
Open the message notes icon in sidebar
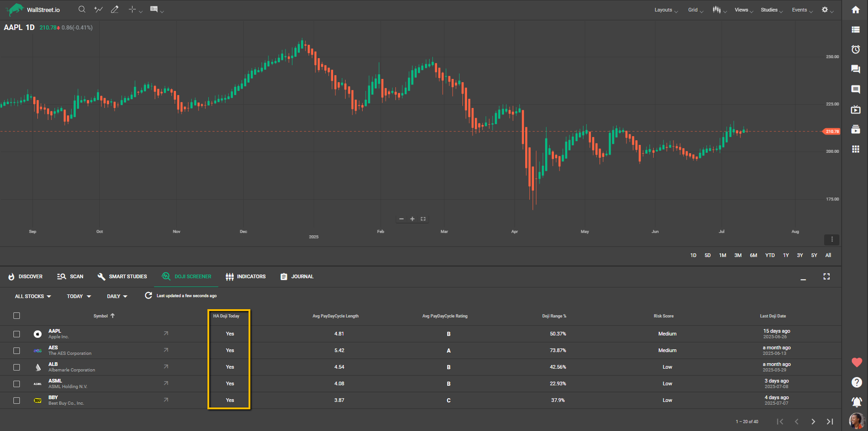pos(856,89)
